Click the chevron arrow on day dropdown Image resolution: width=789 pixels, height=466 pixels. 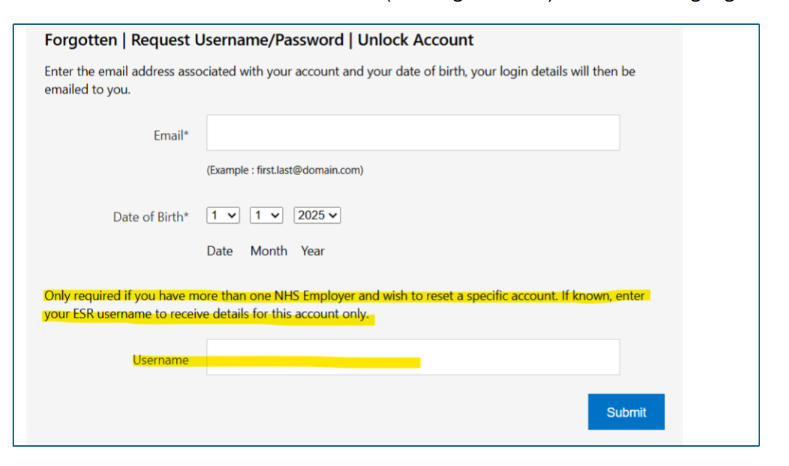[232, 215]
